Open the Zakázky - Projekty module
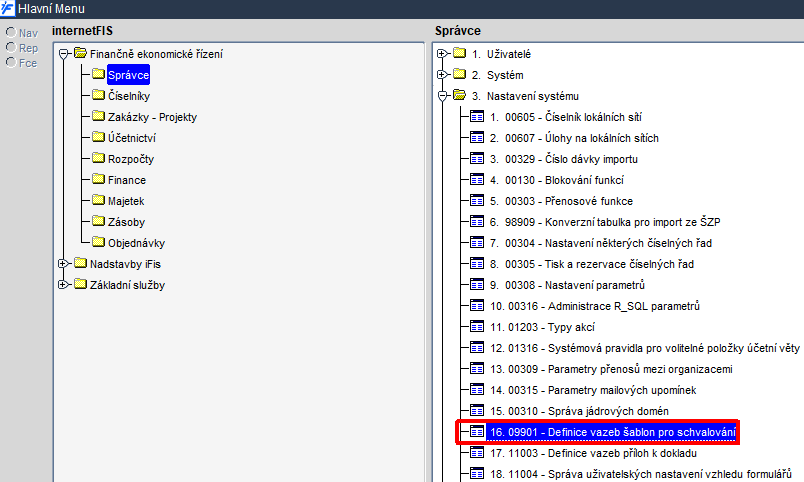The width and height of the screenshot is (804, 482). [x=152, y=117]
